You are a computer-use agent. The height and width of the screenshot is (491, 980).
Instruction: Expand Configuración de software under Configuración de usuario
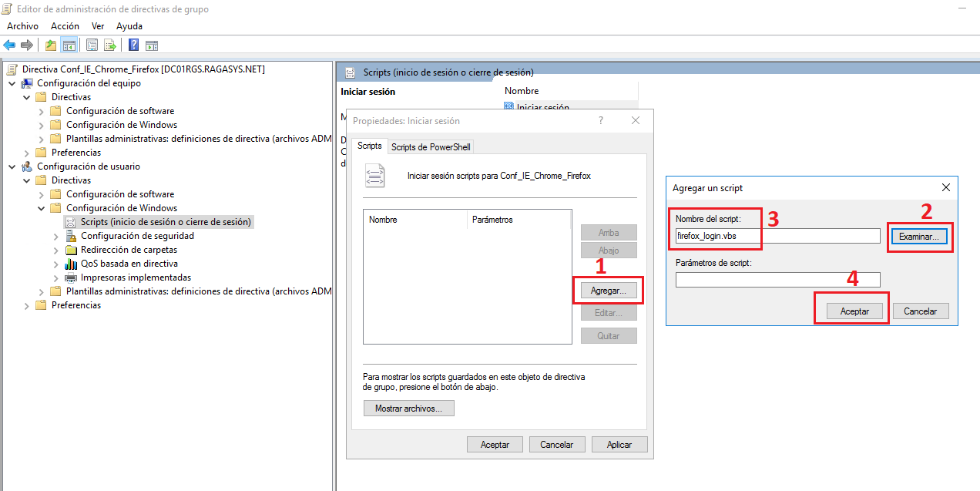pyautogui.click(x=40, y=193)
